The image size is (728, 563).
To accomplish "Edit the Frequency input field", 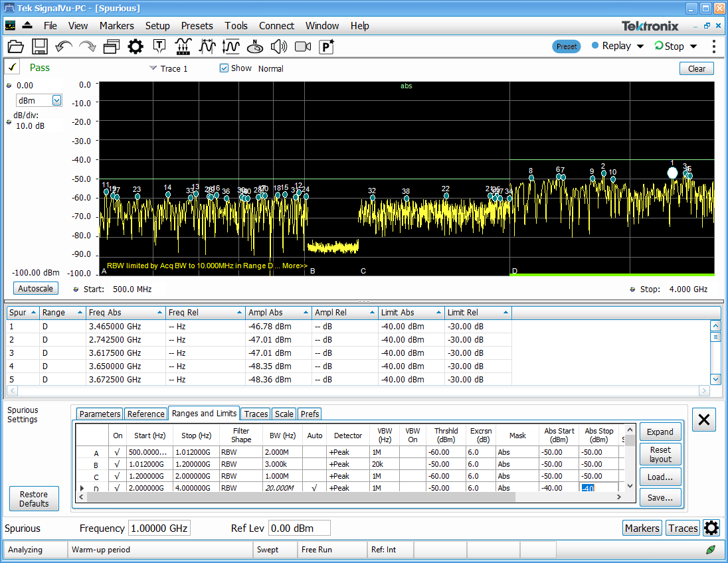I will pos(159,528).
